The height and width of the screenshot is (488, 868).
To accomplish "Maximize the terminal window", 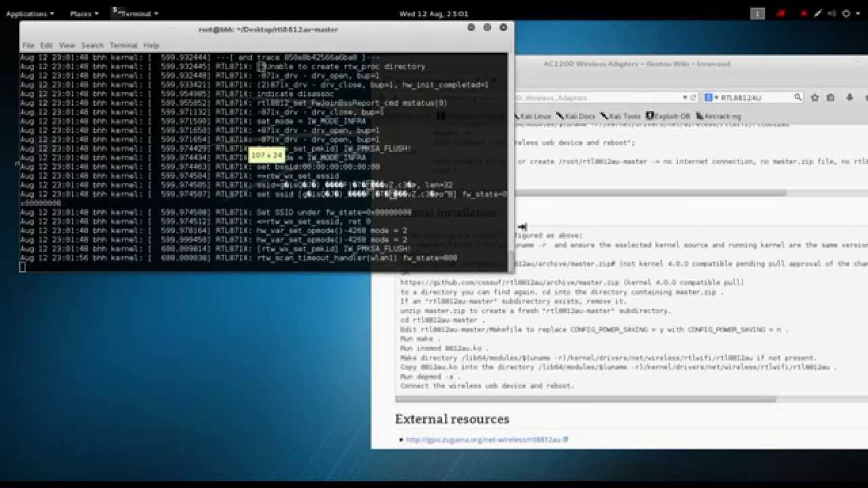I will [487, 28].
